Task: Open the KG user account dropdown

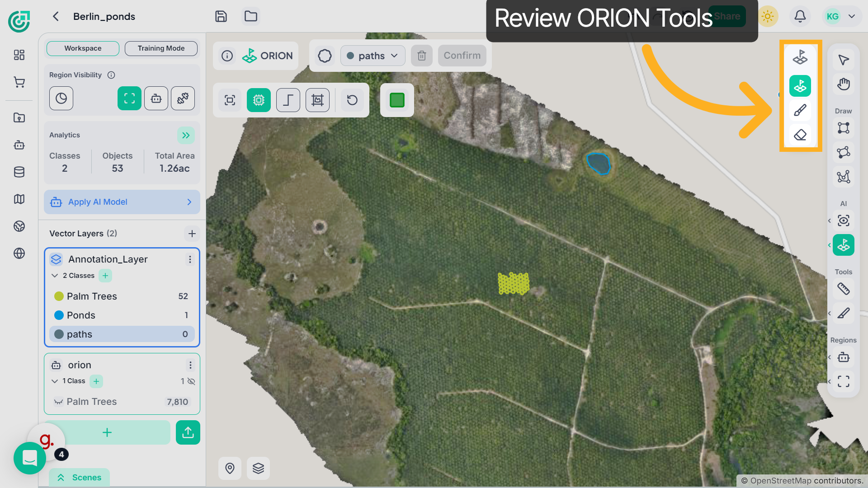Action: (842, 17)
